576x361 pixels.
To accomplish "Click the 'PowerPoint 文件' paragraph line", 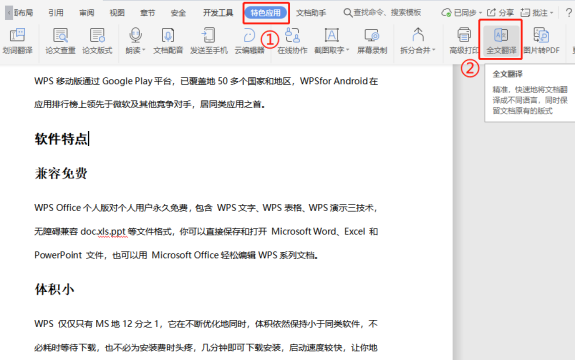I will (176, 255).
